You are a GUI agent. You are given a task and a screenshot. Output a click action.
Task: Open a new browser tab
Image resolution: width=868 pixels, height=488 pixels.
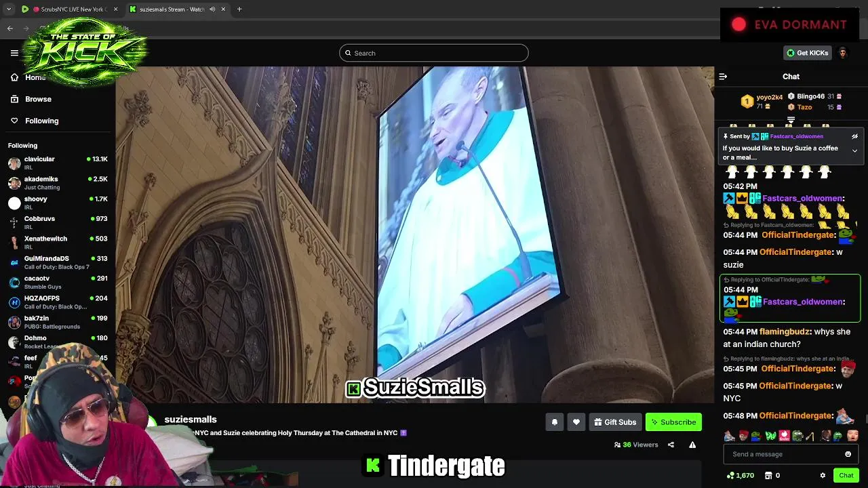239,9
